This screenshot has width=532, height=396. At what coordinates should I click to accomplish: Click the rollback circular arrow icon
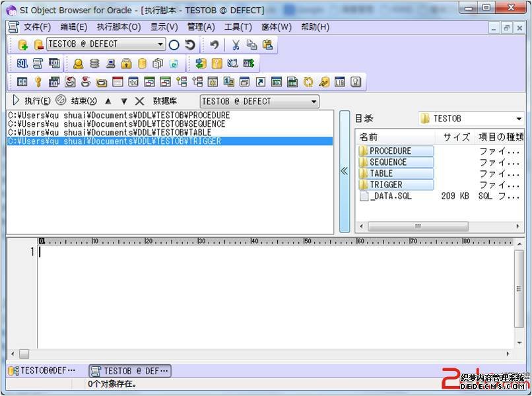click(190, 45)
